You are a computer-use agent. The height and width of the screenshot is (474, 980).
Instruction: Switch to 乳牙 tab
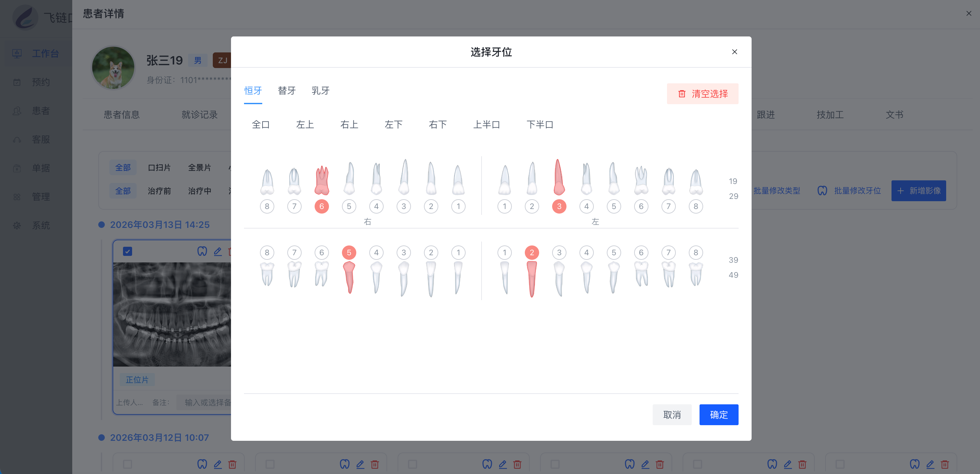[321, 91]
